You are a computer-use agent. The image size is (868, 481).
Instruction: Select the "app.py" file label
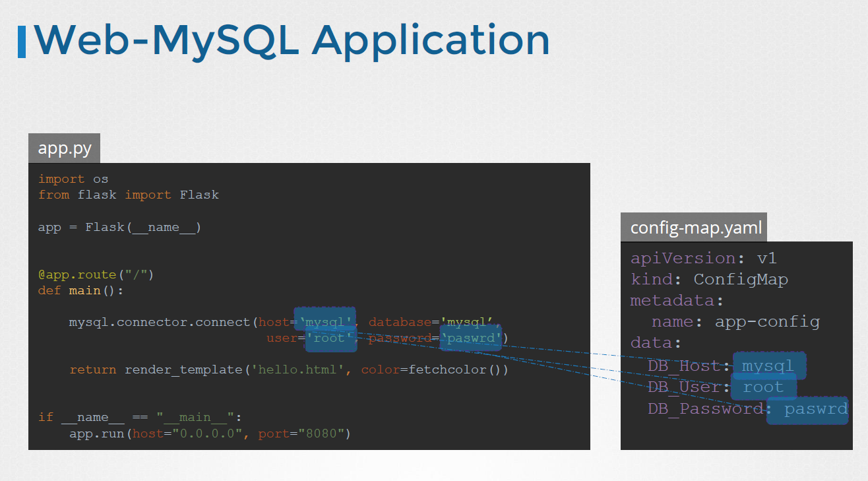pyautogui.click(x=64, y=148)
